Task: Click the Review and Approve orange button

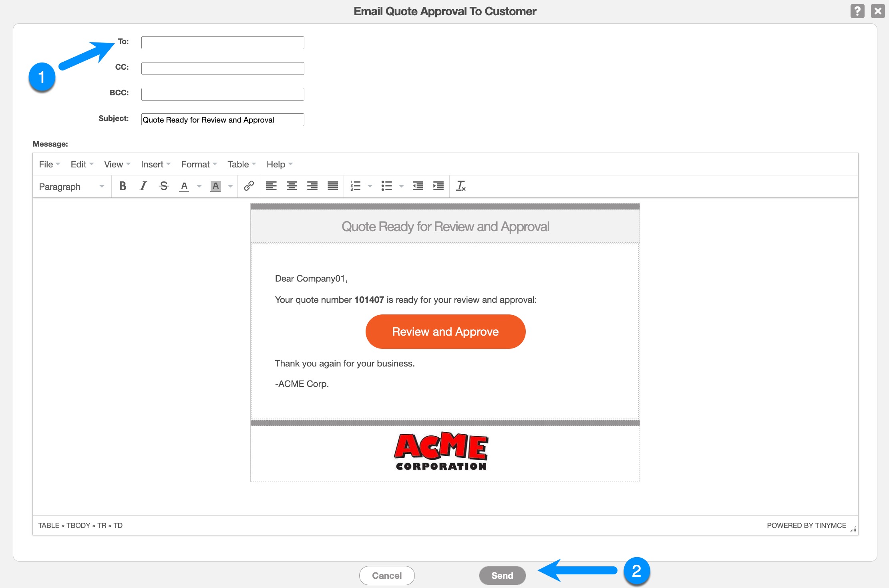Action: [445, 332]
